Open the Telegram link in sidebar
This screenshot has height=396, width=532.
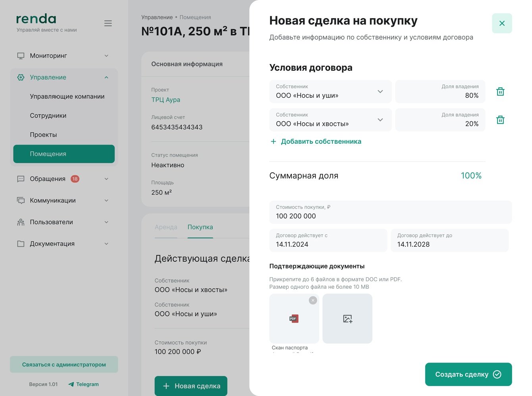(x=83, y=384)
